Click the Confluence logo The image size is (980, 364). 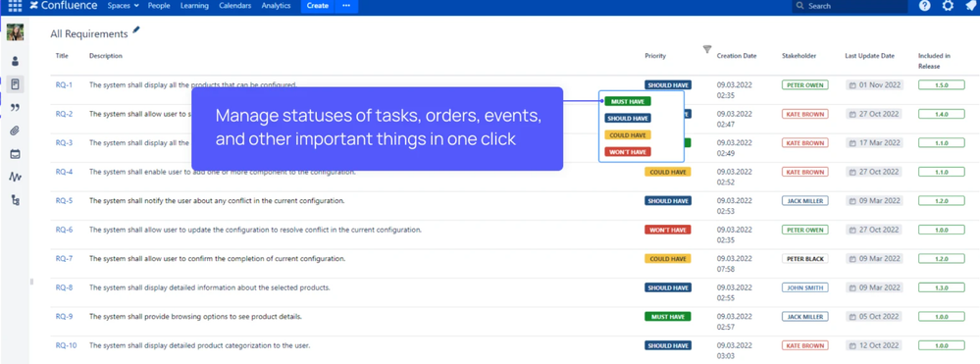pos(64,6)
